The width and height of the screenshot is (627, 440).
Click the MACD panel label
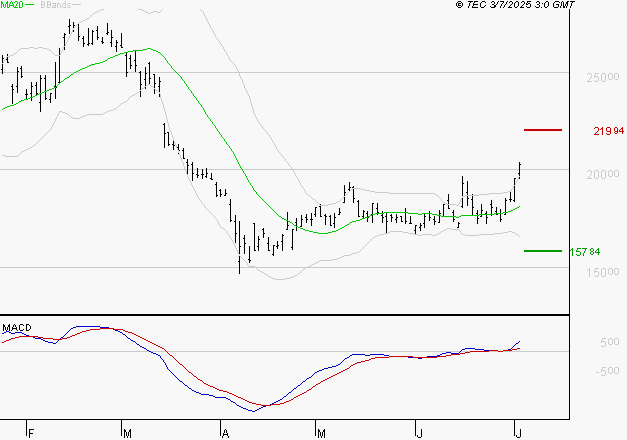[17, 328]
